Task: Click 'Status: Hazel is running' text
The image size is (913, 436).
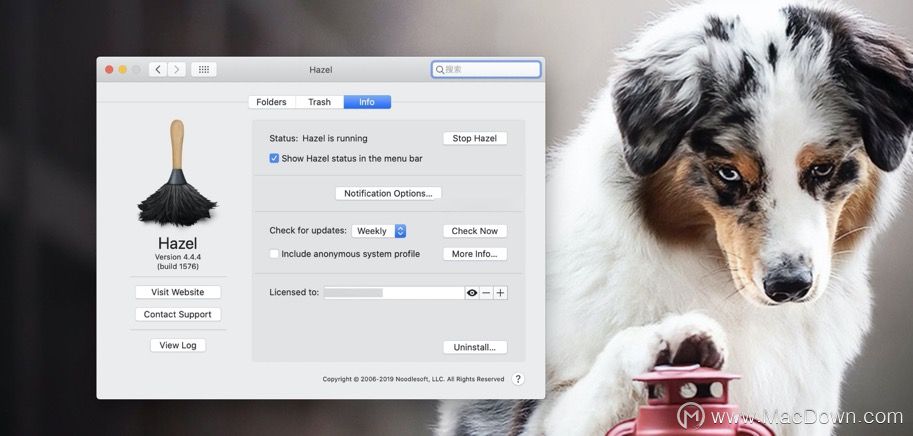Action: pos(318,139)
